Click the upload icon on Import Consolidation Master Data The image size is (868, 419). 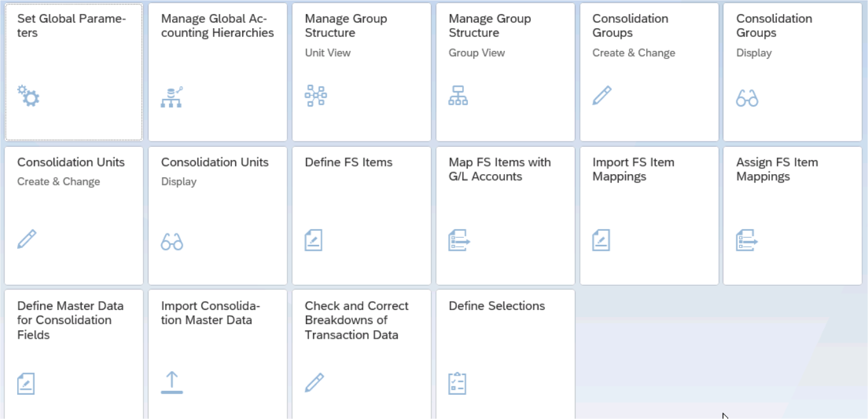coord(172,383)
